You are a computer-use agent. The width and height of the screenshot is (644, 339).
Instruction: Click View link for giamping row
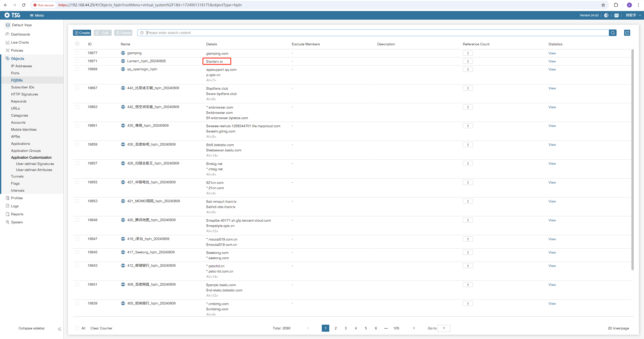[x=552, y=53]
